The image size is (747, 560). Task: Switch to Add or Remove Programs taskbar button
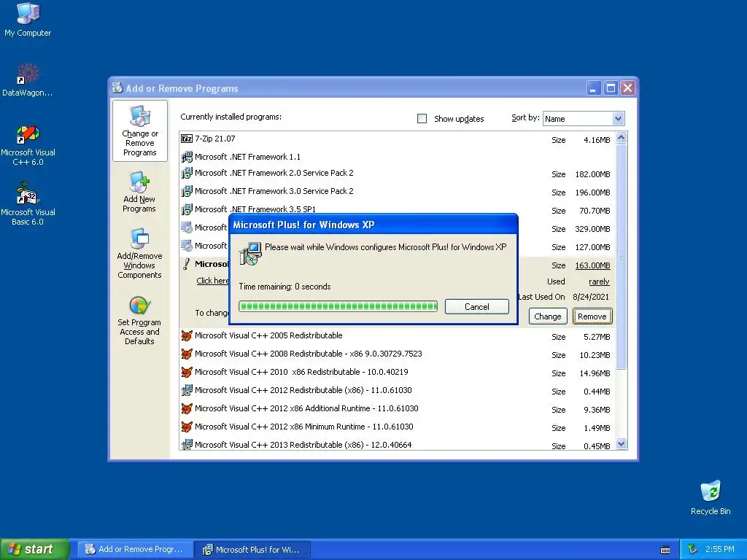click(x=135, y=550)
